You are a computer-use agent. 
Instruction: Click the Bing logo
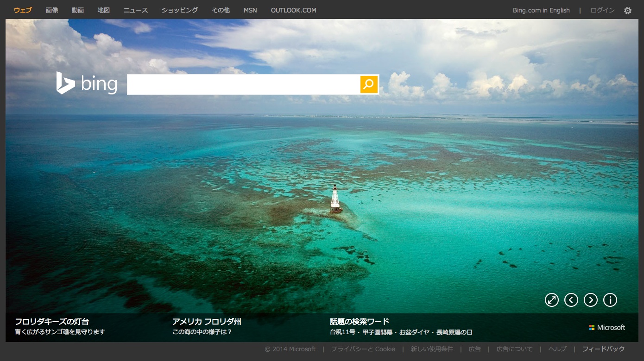(x=87, y=84)
